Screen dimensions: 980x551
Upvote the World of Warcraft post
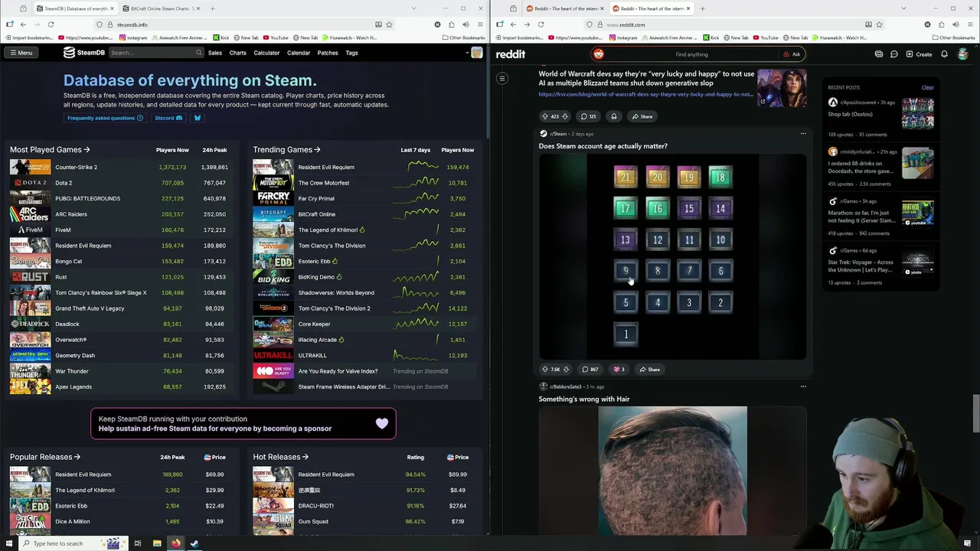545,116
